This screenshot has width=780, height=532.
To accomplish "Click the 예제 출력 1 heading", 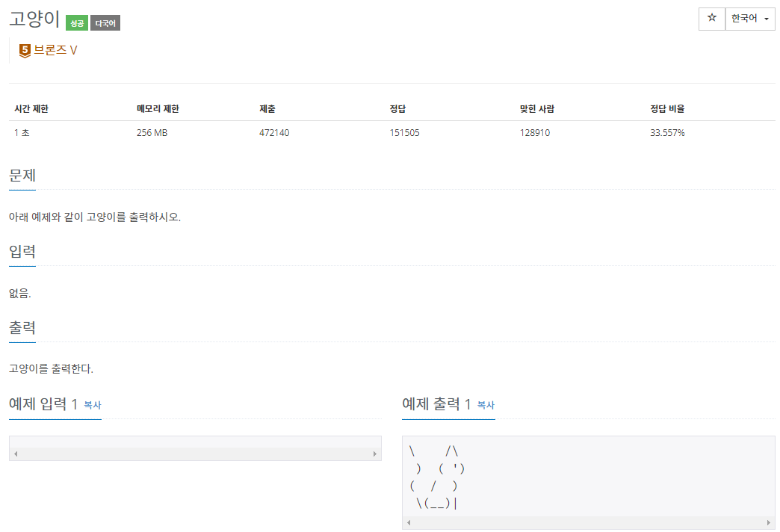I will click(437, 404).
